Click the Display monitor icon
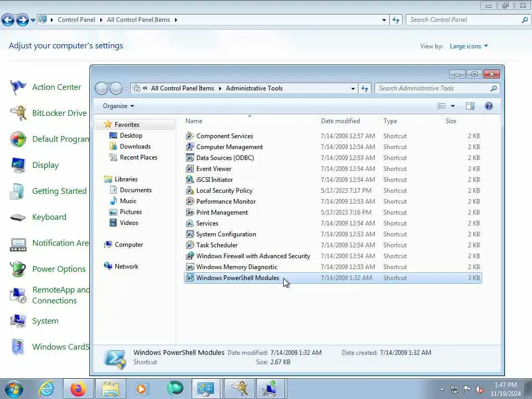This screenshot has width=532, height=399. point(18,165)
